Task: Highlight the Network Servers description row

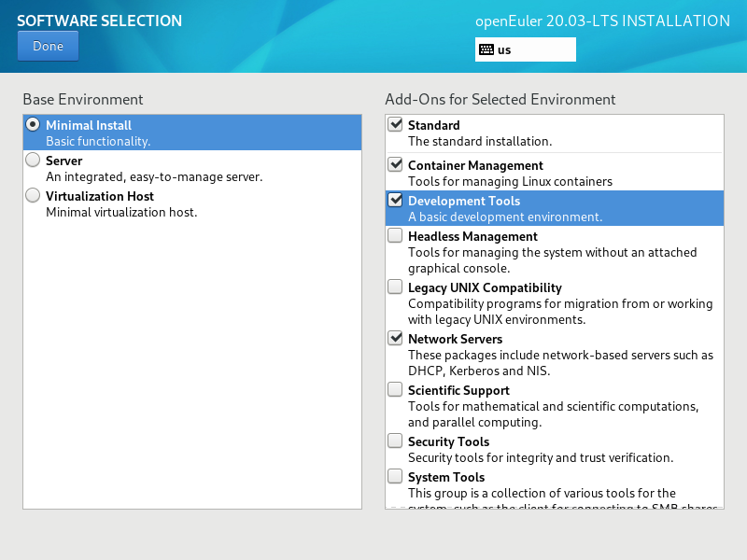Action: 560,363
